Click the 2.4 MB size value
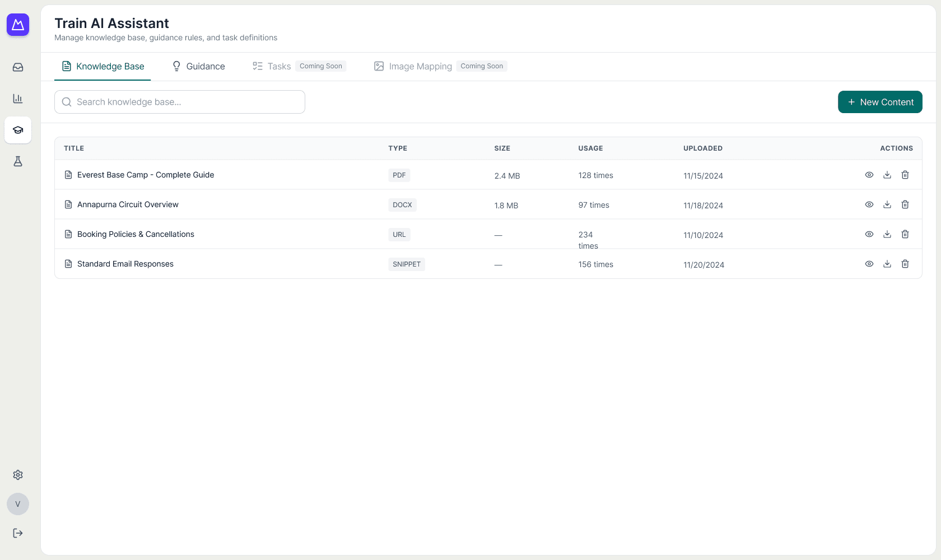 [507, 176]
